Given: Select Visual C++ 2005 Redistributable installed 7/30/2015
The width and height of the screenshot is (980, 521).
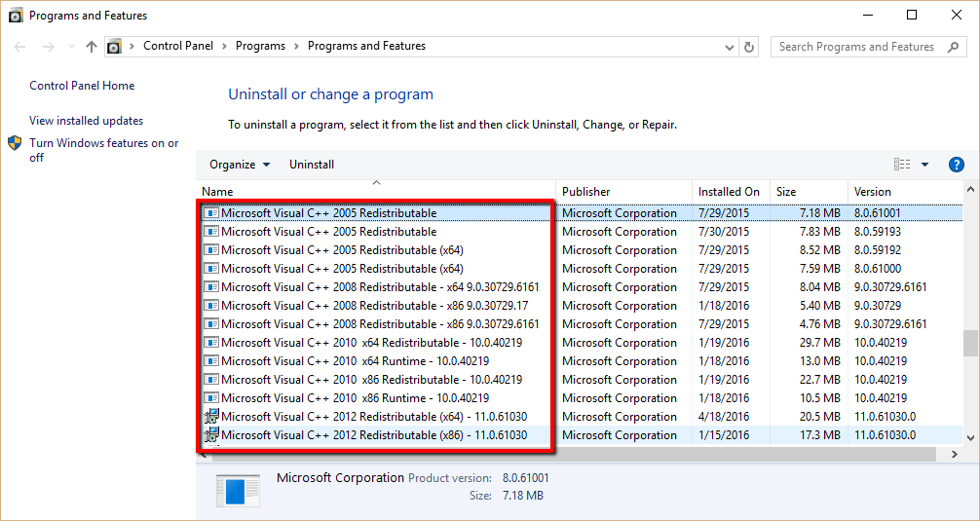Looking at the screenshot, I should [580, 232].
